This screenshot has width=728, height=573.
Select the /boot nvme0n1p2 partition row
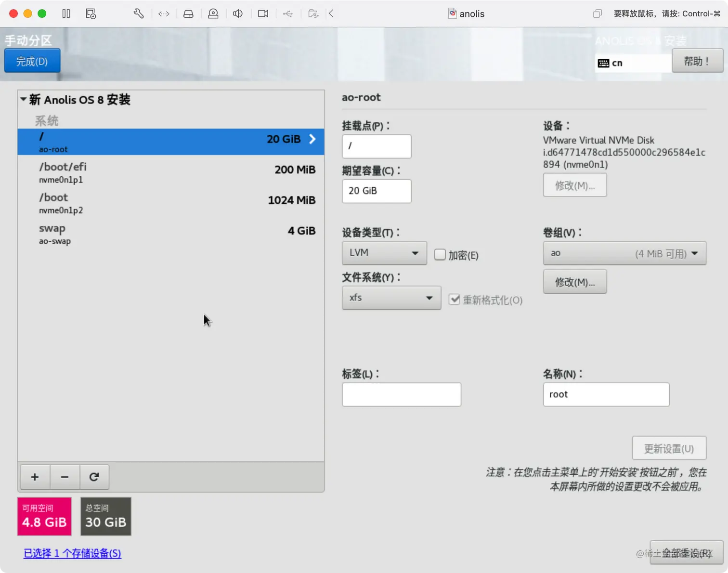pos(171,203)
